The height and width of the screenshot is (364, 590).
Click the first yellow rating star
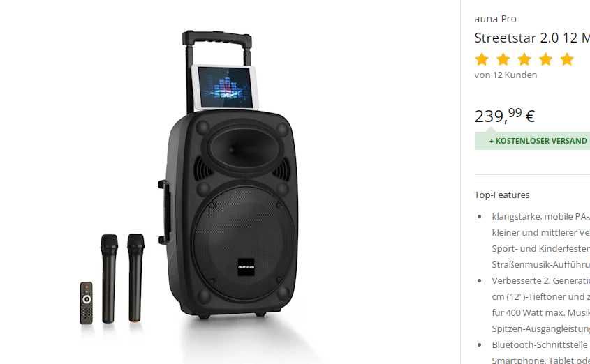coord(482,59)
